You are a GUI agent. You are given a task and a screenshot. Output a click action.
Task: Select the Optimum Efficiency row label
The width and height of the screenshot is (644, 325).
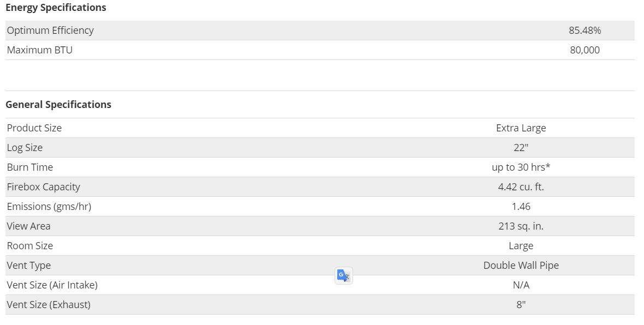pos(50,31)
